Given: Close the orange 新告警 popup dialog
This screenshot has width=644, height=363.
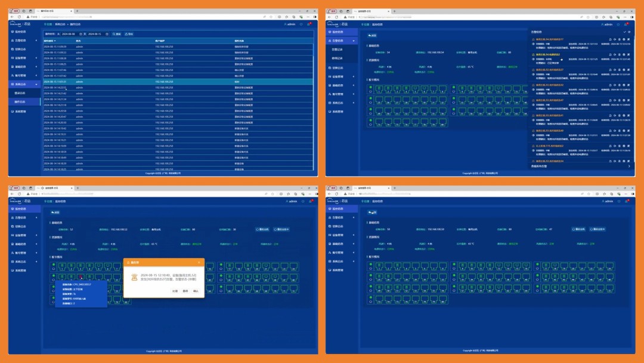Looking at the screenshot, I should pos(200,262).
